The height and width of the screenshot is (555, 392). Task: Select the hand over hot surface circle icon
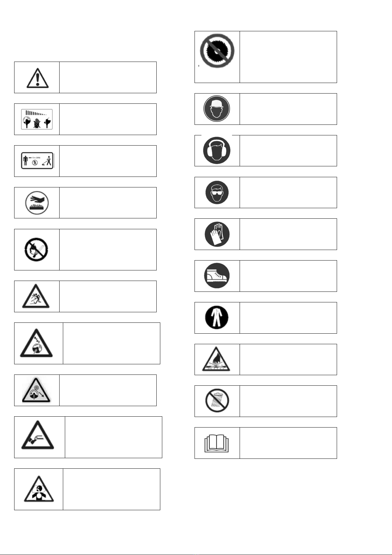tap(37, 203)
